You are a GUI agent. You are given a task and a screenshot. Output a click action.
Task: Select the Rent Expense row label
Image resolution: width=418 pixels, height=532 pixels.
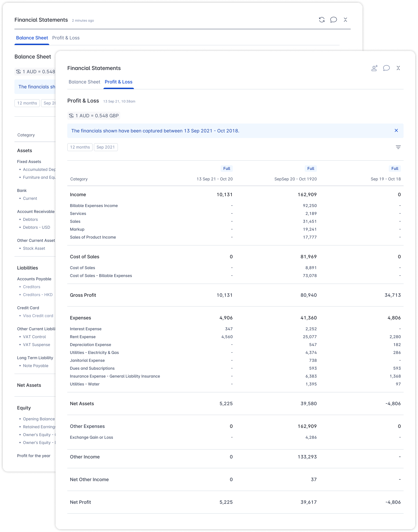[83, 337]
